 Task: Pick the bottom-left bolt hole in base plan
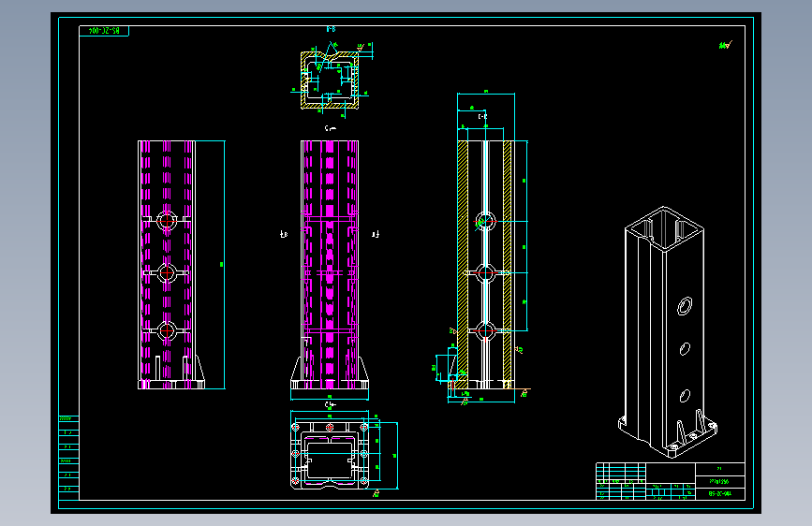click(296, 481)
